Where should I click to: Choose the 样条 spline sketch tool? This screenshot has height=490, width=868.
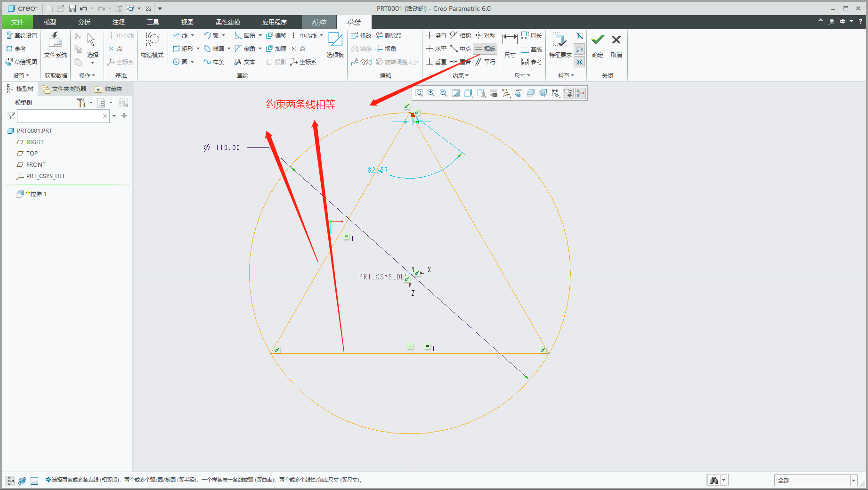pyautogui.click(x=214, y=62)
